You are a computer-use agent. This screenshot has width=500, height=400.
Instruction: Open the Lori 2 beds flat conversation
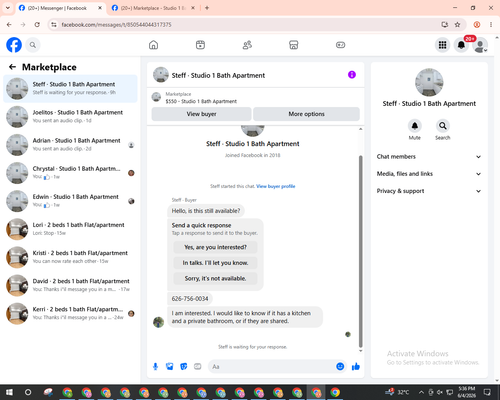coord(70,229)
